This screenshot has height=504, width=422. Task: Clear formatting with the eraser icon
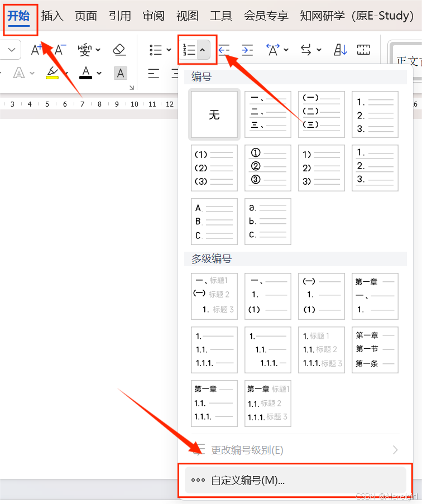pos(119,50)
